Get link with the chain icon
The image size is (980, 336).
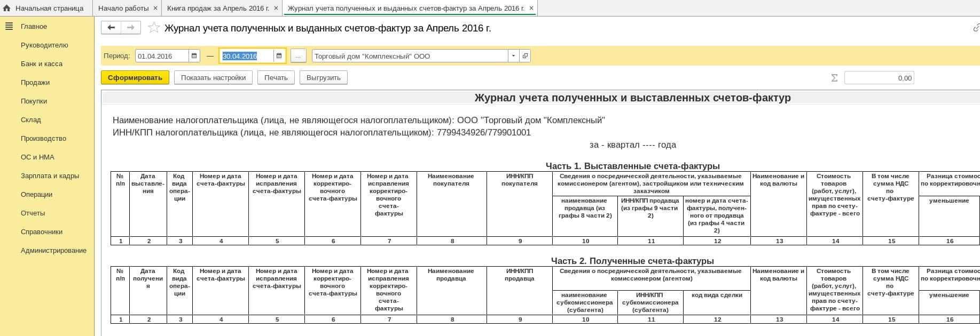point(976,28)
